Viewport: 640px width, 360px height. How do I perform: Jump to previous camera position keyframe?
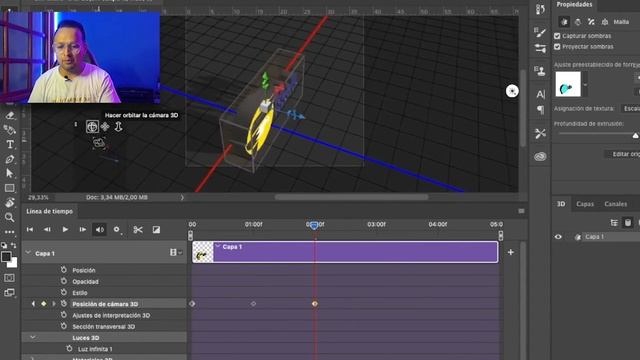pyautogui.click(x=33, y=304)
